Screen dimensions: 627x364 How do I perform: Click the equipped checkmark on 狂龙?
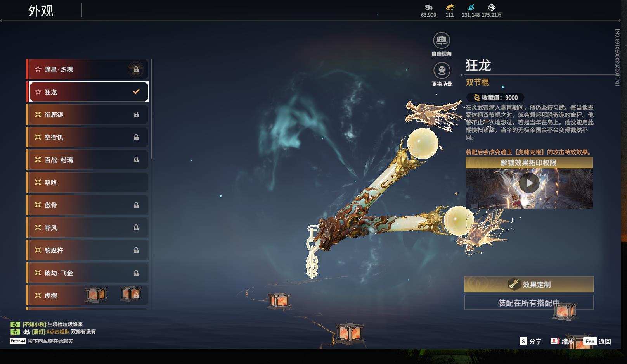point(136,92)
